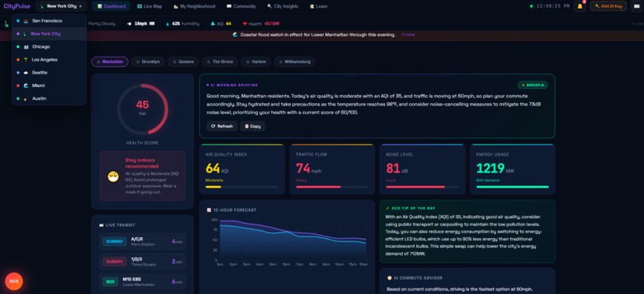This screenshot has height=294, width=644.
Task: Click the masked face emoji in advisory card
Action: (113, 177)
